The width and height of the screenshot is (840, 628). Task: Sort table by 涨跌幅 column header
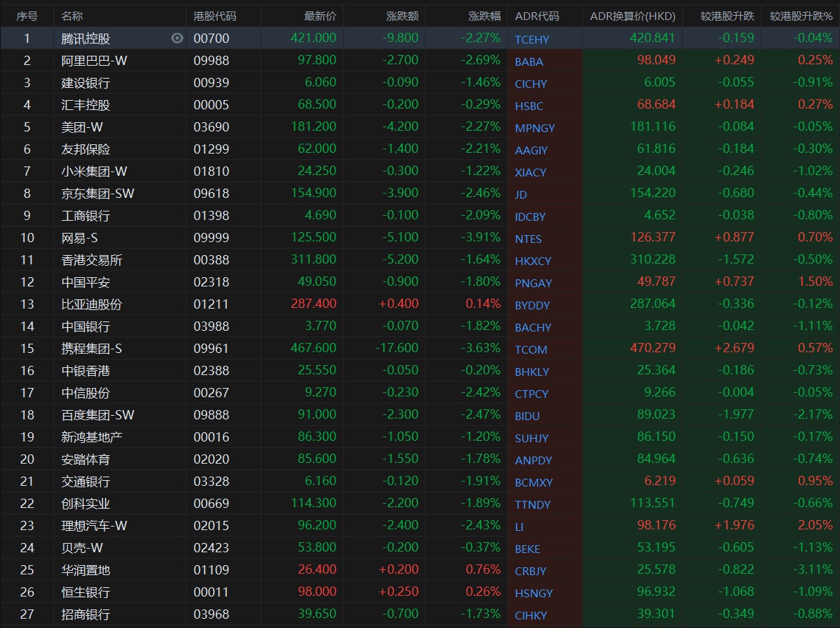tap(484, 16)
